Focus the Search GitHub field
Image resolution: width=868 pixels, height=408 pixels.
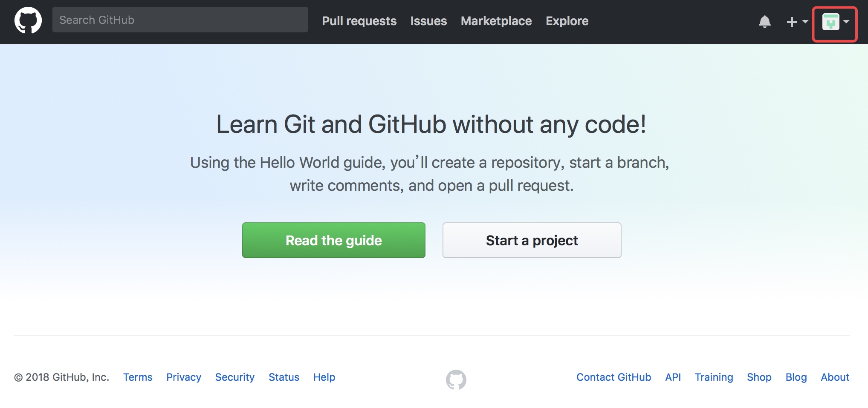[180, 20]
